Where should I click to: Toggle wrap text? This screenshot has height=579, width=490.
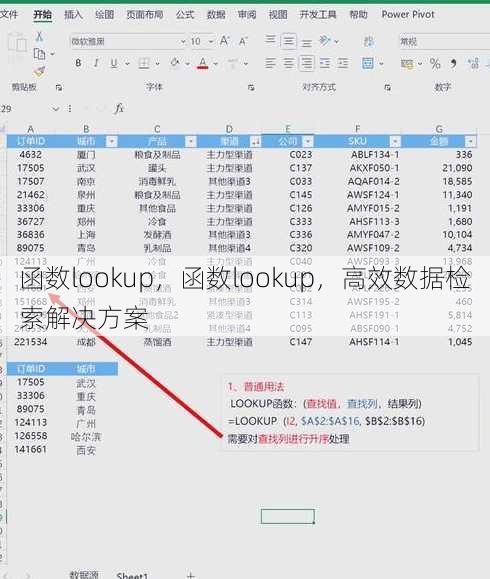pos(368,41)
